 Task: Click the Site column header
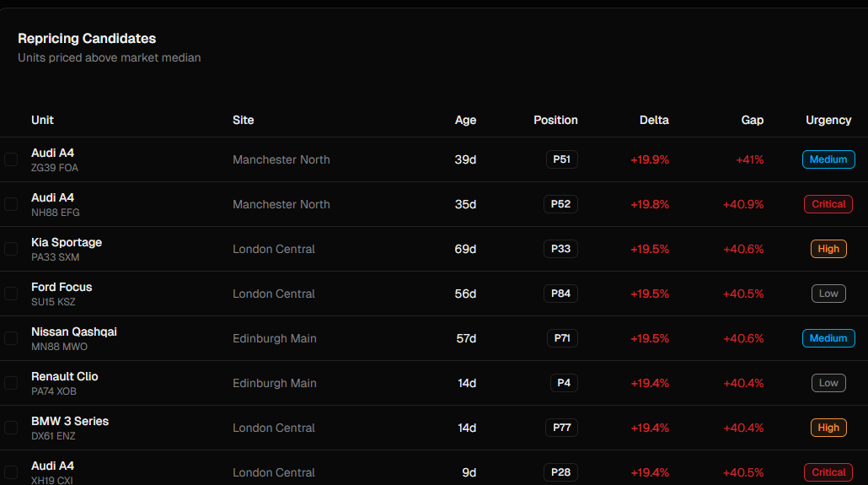[243, 120]
